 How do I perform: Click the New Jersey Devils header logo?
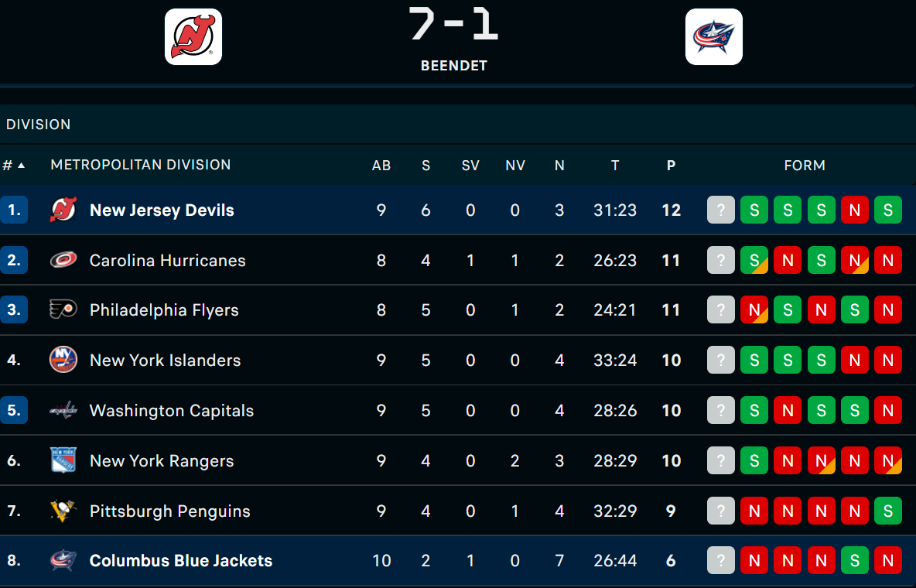tap(193, 36)
